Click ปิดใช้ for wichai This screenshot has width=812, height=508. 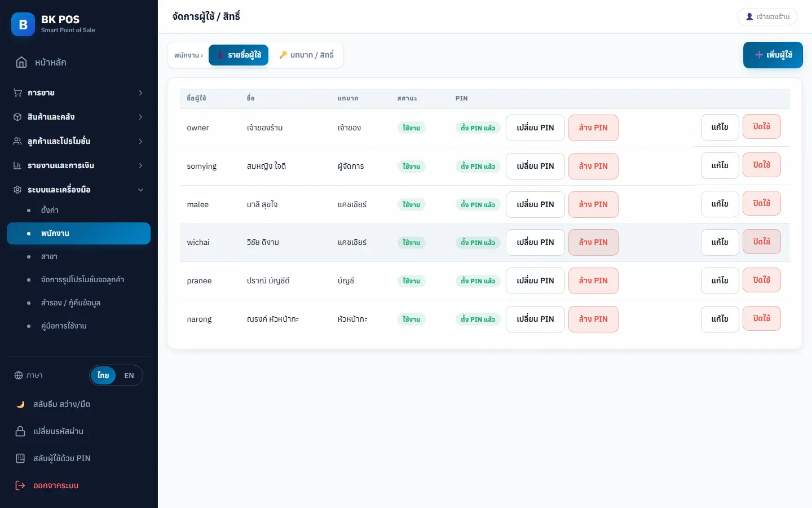[x=762, y=242]
